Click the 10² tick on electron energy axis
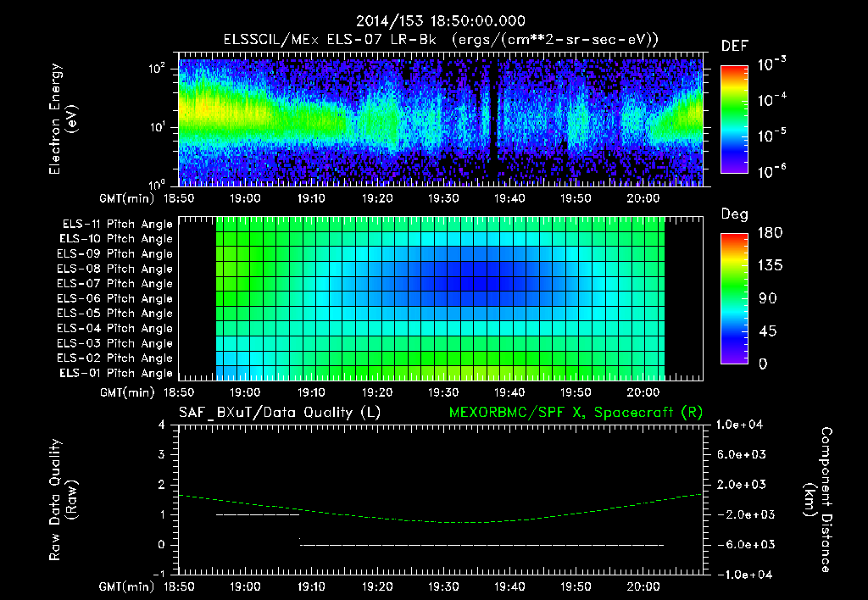This screenshot has height=600, width=868. [157, 69]
